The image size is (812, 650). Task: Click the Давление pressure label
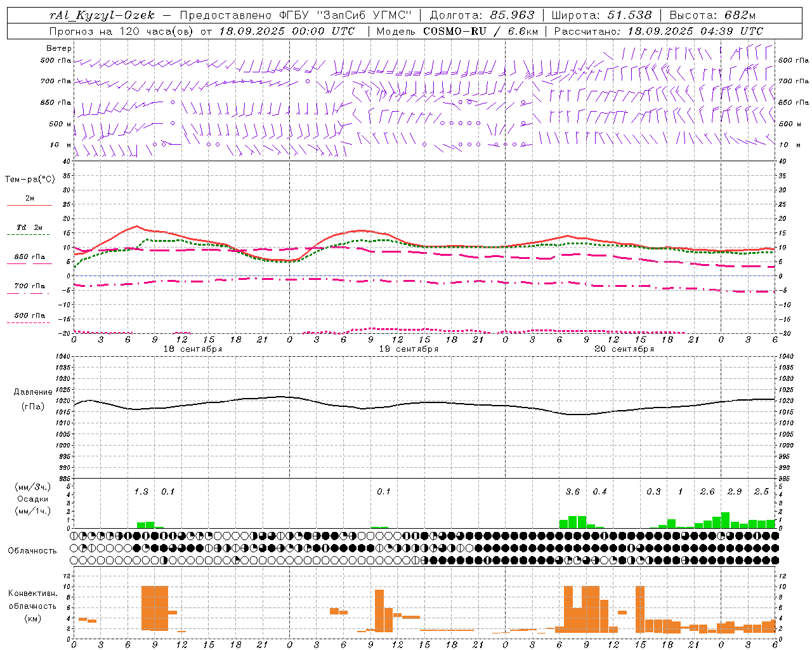click(x=33, y=392)
